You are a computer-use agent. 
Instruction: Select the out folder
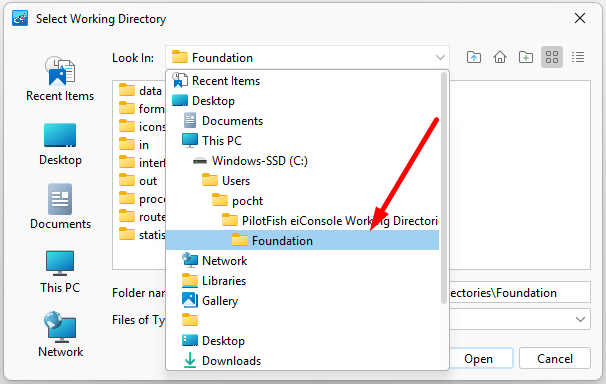pyautogui.click(x=138, y=181)
